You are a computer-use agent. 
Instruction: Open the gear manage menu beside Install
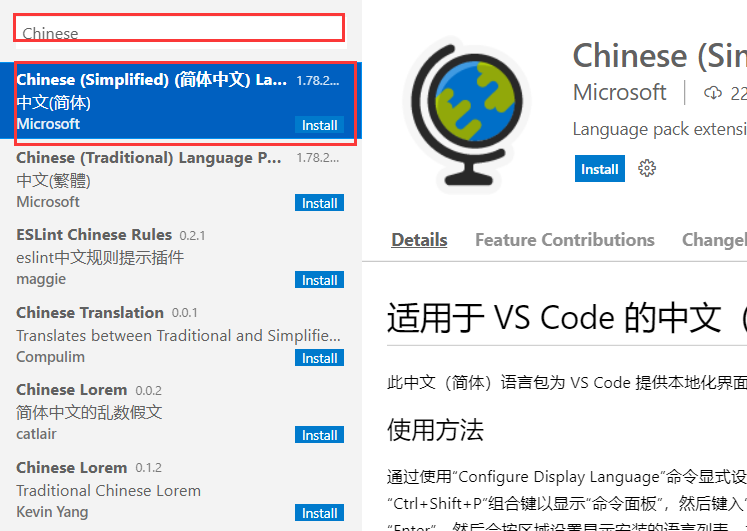(646, 168)
